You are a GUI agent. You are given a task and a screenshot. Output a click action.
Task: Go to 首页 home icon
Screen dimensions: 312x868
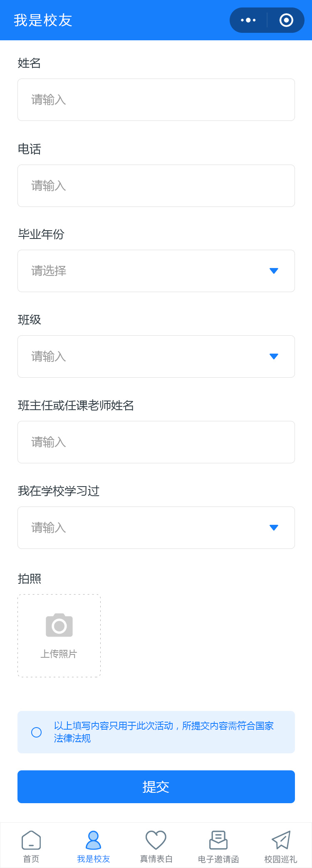[31, 840]
